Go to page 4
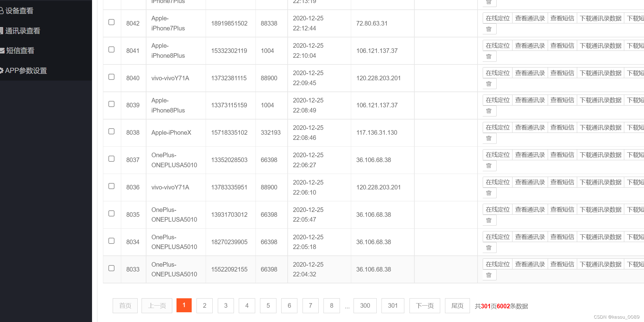Image resolution: width=644 pixels, height=322 pixels. [247, 306]
